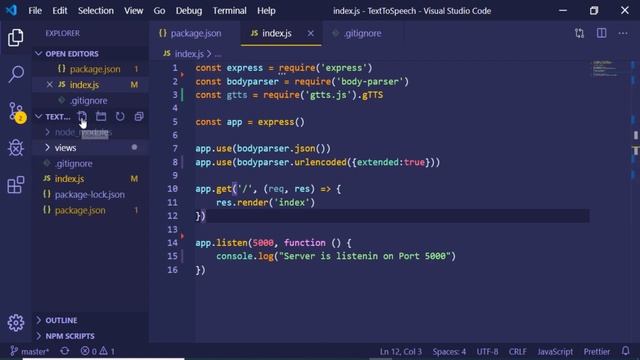Click index.js breadcrumb in editor
This screenshot has width=640, height=360.
pos(189,53)
